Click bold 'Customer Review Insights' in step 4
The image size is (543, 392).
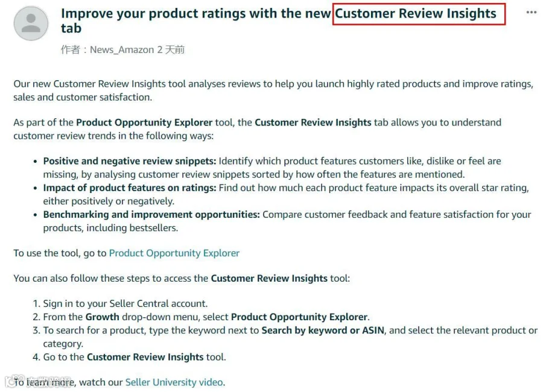(x=145, y=358)
